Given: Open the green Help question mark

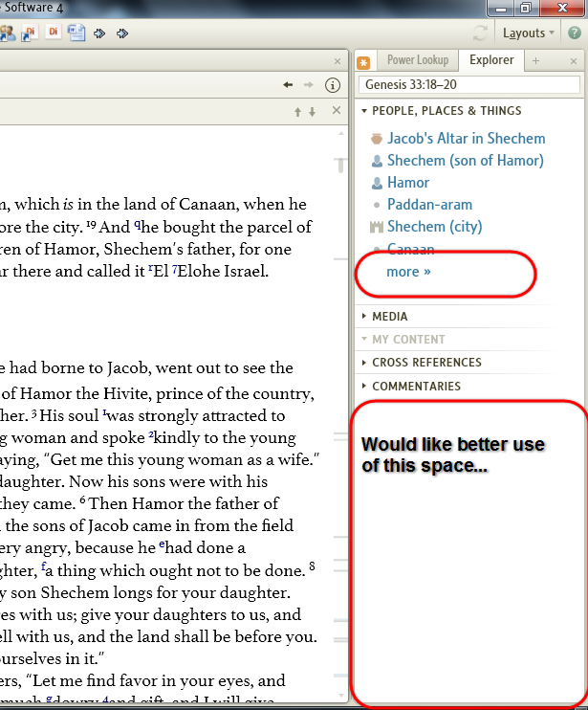Looking at the screenshot, I should coord(575,33).
